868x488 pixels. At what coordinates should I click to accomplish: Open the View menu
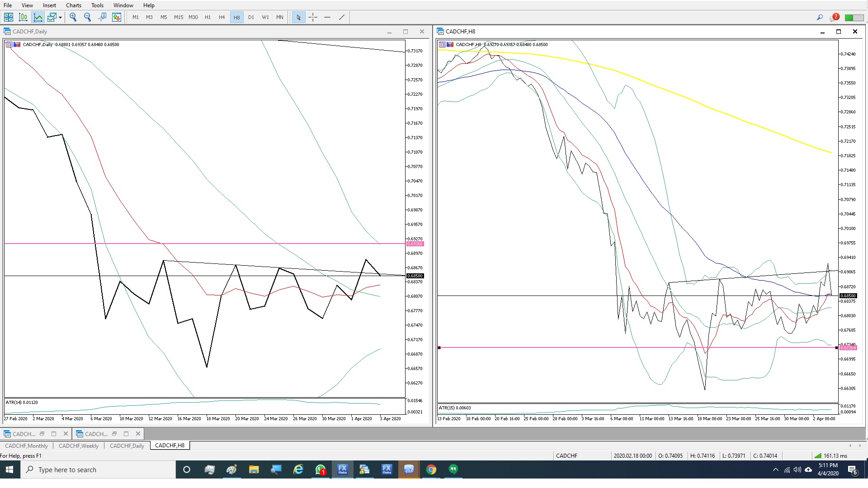(x=27, y=5)
